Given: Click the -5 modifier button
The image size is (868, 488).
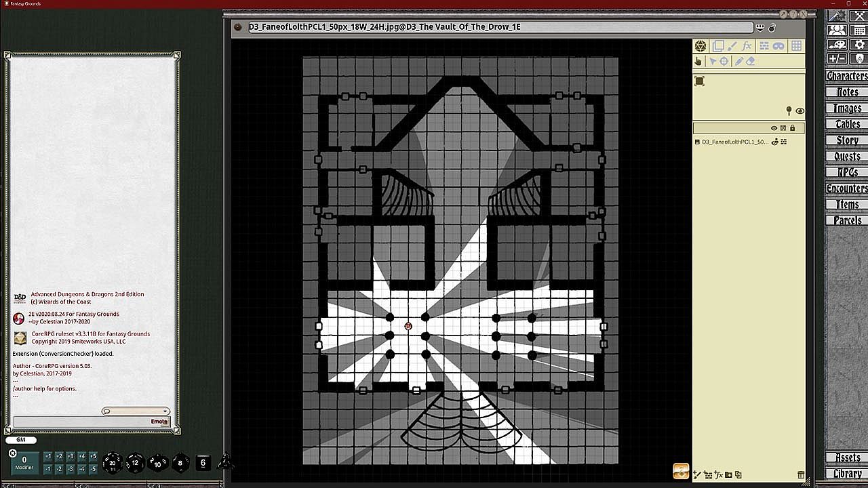Looking at the screenshot, I should pyautogui.click(x=93, y=469).
